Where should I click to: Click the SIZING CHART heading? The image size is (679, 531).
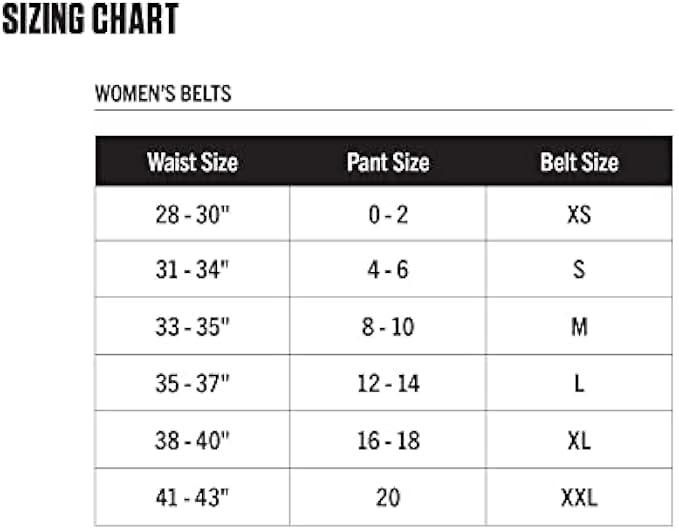(90, 19)
